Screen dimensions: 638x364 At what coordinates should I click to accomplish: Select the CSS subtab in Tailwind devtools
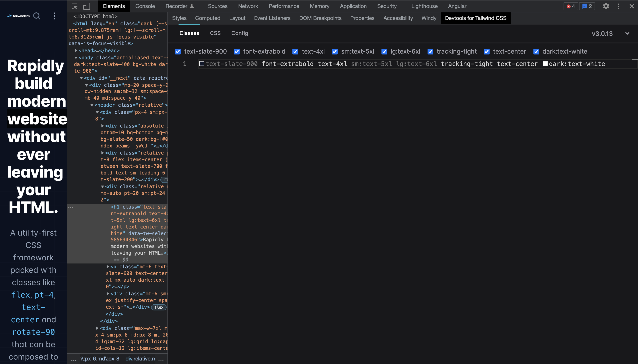coord(215,33)
